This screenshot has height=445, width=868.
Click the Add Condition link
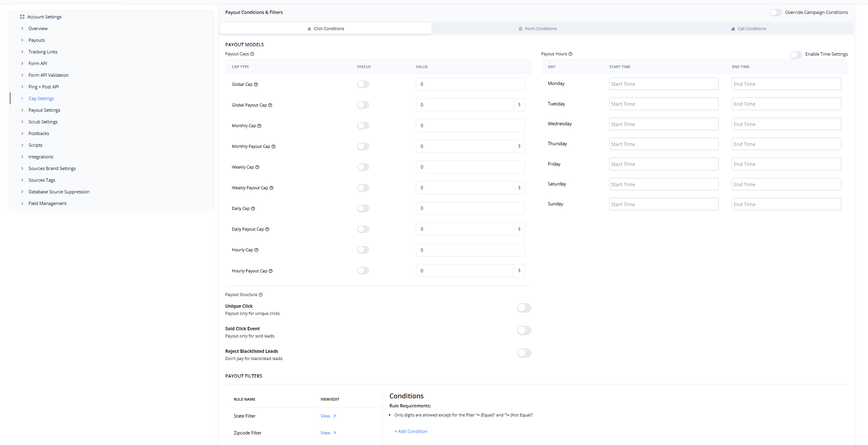coord(411,431)
